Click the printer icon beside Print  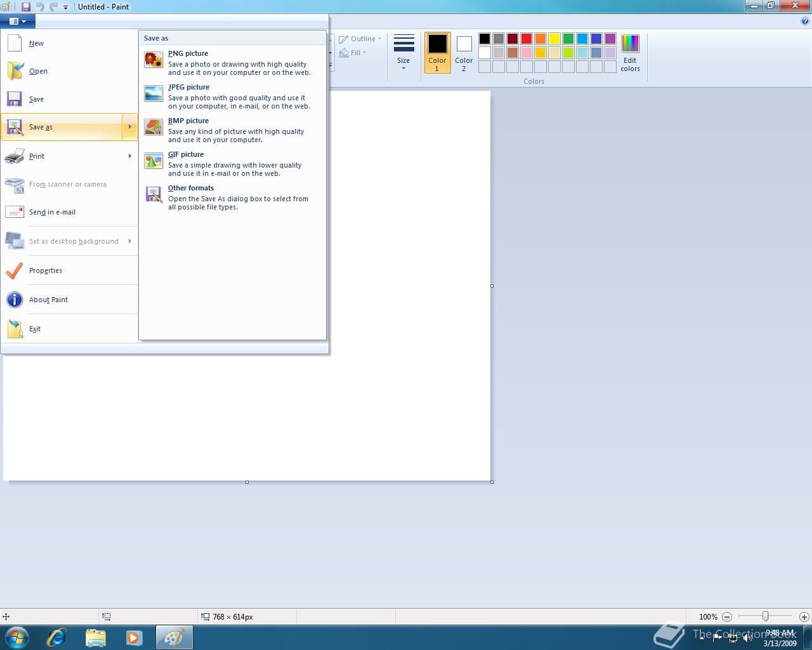click(x=15, y=156)
